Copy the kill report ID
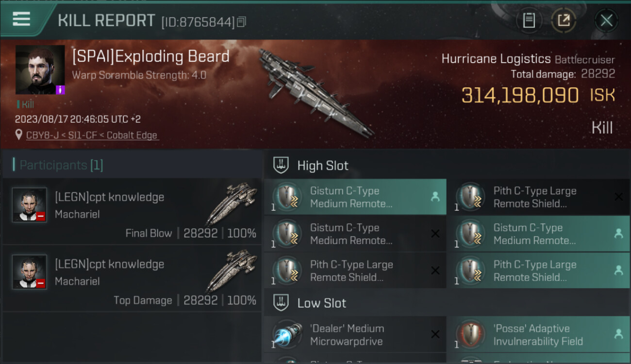Viewport: 631px width, 364px height. 242,22
